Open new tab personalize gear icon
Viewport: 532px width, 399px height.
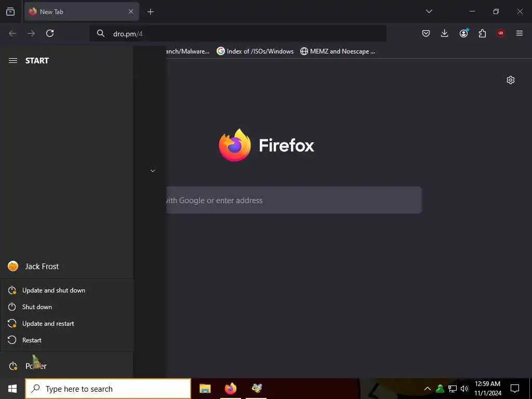[x=511, y=80]
